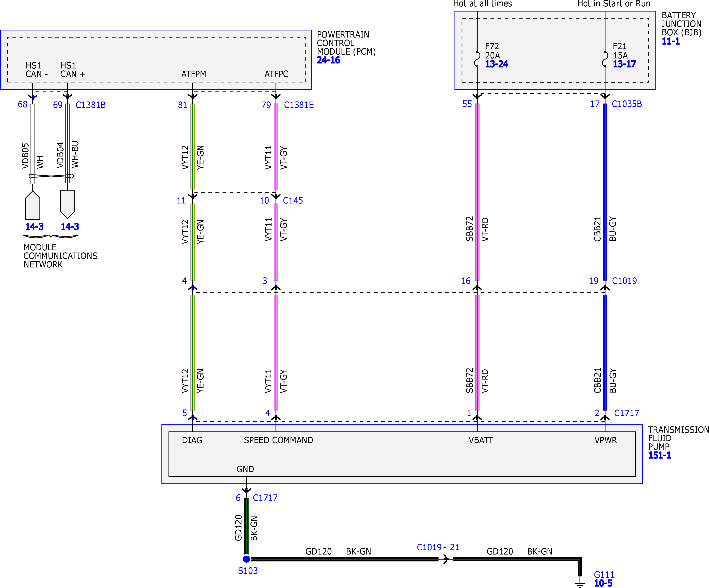709x588 pixels.
Task: Click the S103 splice dot
Action: (x=246, y=559)
